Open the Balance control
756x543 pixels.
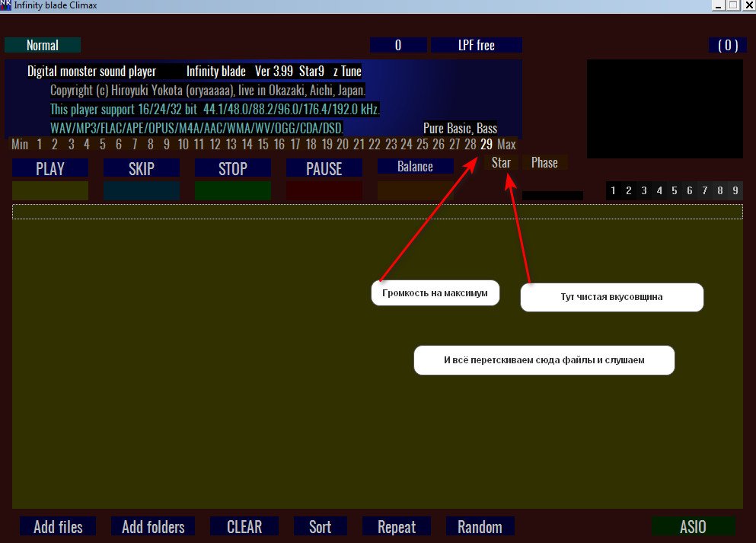pos(415,166)
